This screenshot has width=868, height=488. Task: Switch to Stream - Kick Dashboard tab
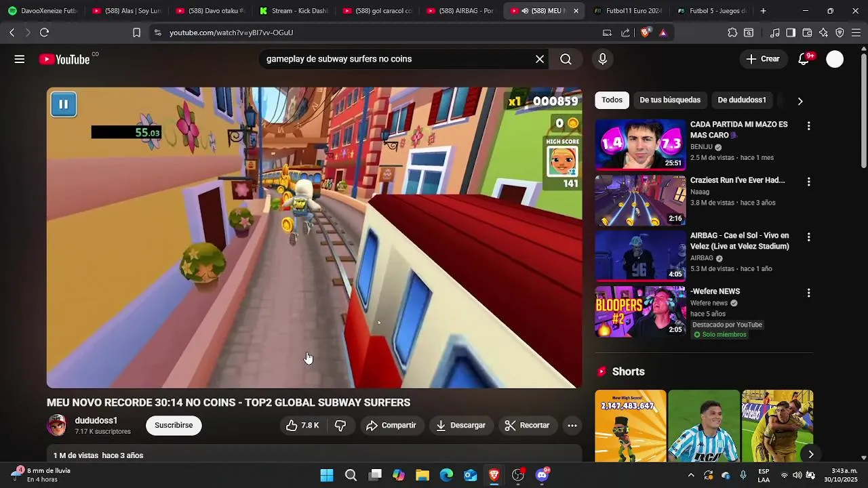click(x=294, y=11)
